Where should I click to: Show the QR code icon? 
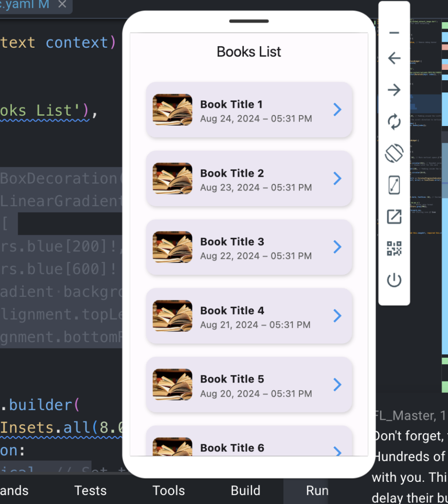pos(394,249)
